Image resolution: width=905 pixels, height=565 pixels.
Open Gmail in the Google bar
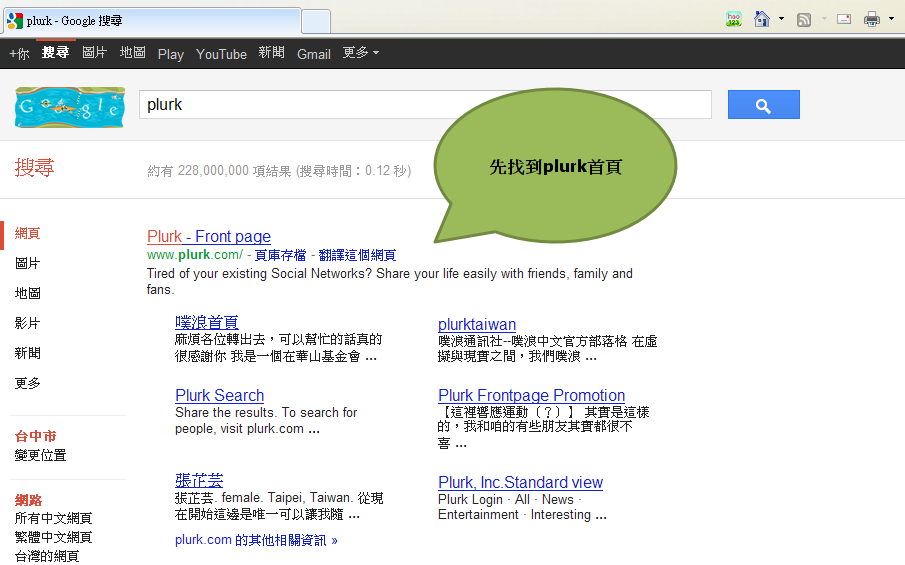tap(314, 54)
